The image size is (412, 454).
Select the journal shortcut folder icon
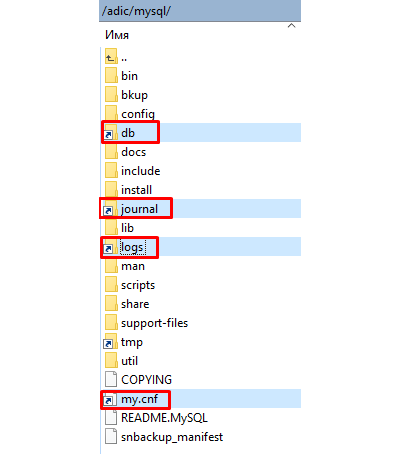coord(110,209)
